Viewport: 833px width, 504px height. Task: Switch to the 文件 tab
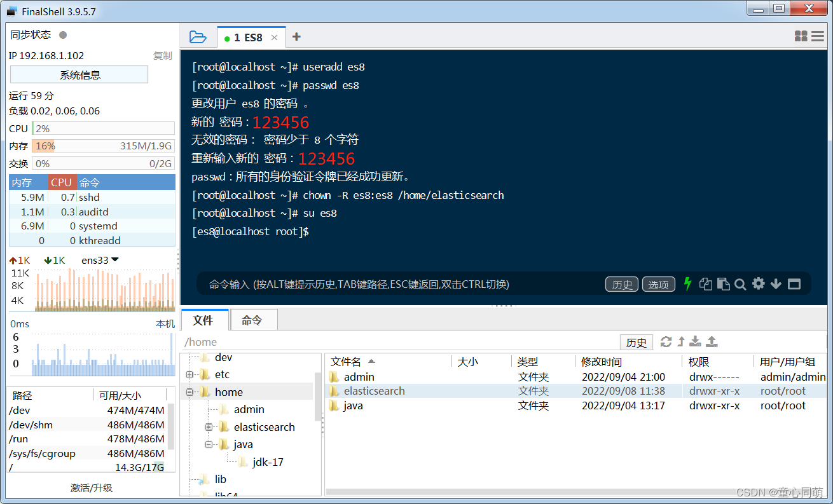coord(203,320)
